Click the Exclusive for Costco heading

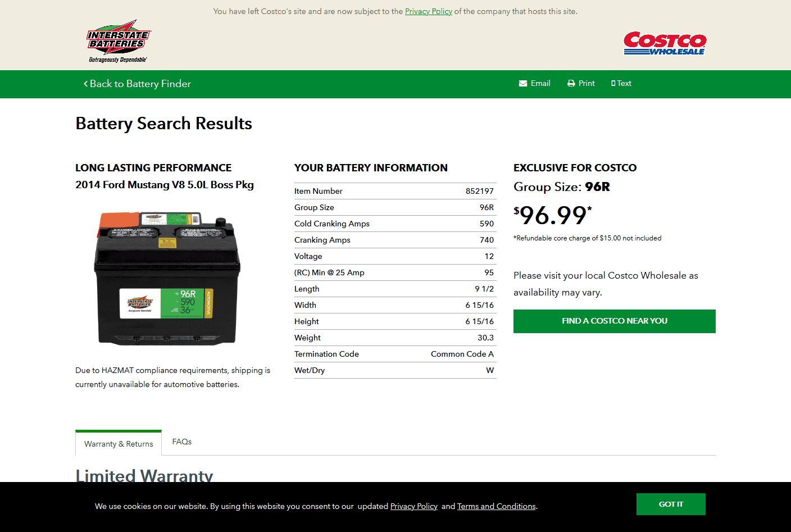coord(575,168)
